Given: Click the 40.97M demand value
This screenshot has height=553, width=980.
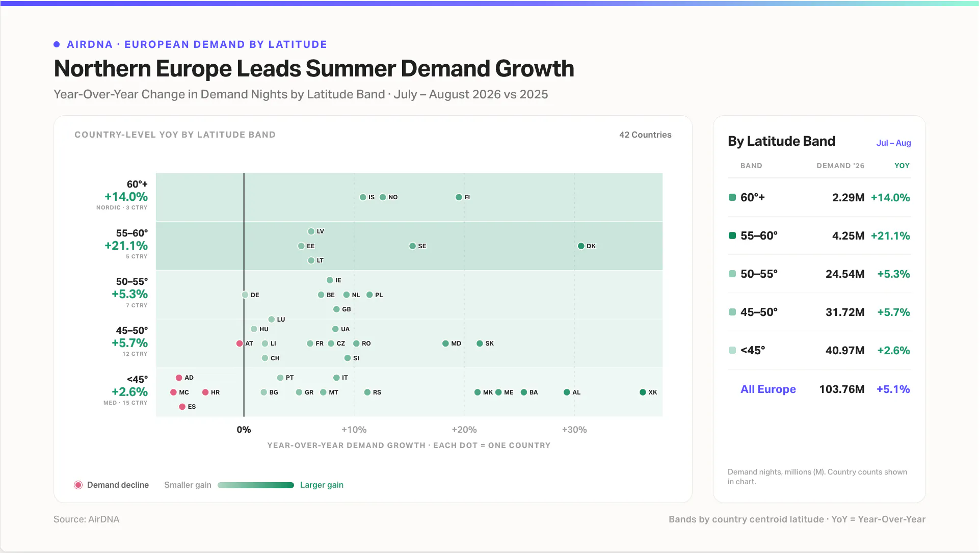Looking at the screenshot, I should 845,350.
